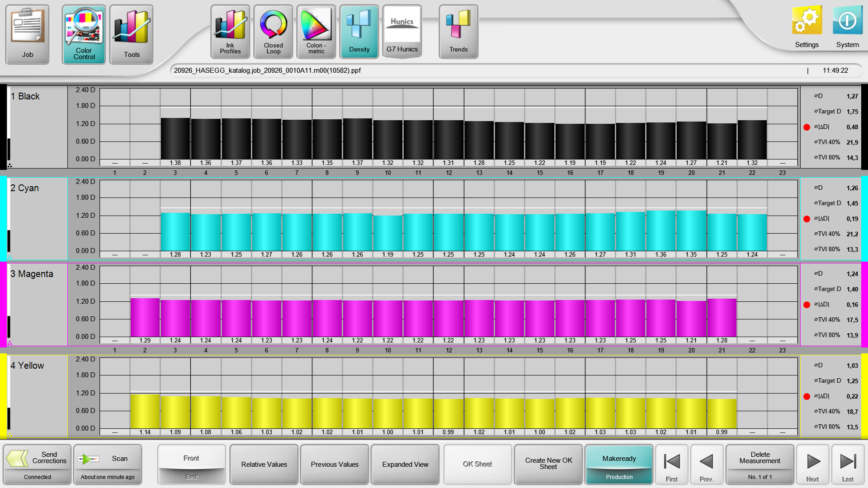
Task: Select the 2 Cyan ink row label
Action: (25, 188)
